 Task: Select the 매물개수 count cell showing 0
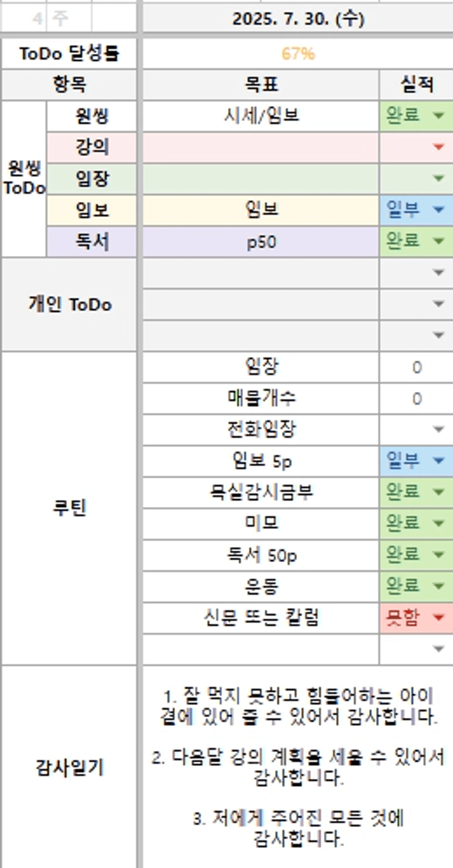pos(416,398)
